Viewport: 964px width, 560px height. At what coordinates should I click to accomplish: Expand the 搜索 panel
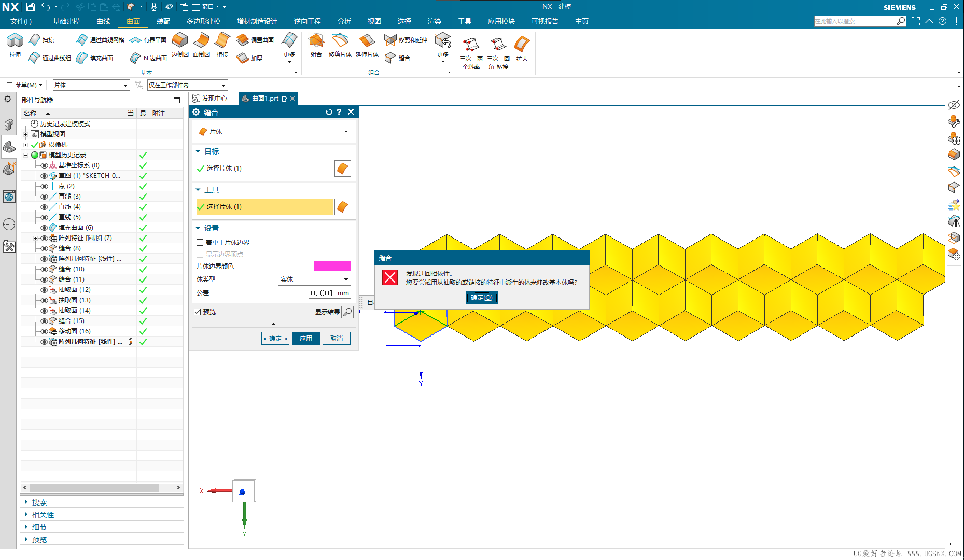coord(26,502)
